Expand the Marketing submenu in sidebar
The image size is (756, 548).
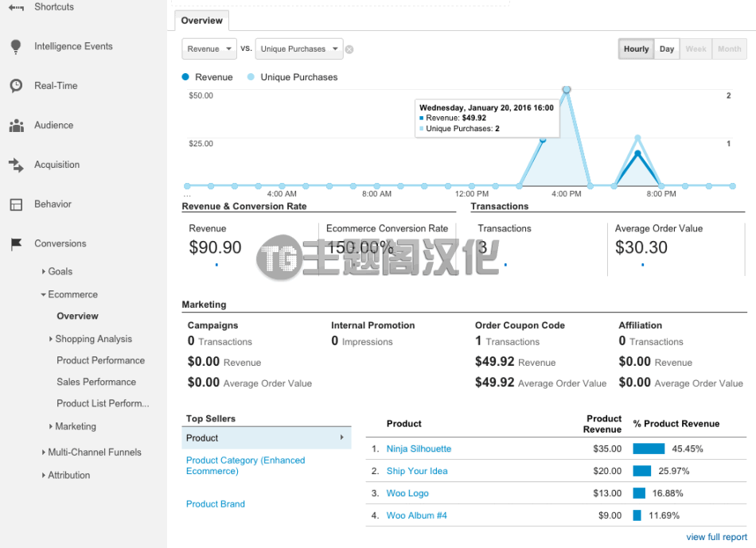click(51, 426)
